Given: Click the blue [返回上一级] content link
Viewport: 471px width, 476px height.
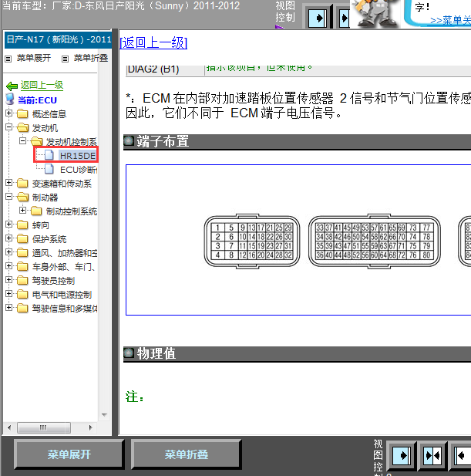Looking at the screenshot, I should [153, 42].
